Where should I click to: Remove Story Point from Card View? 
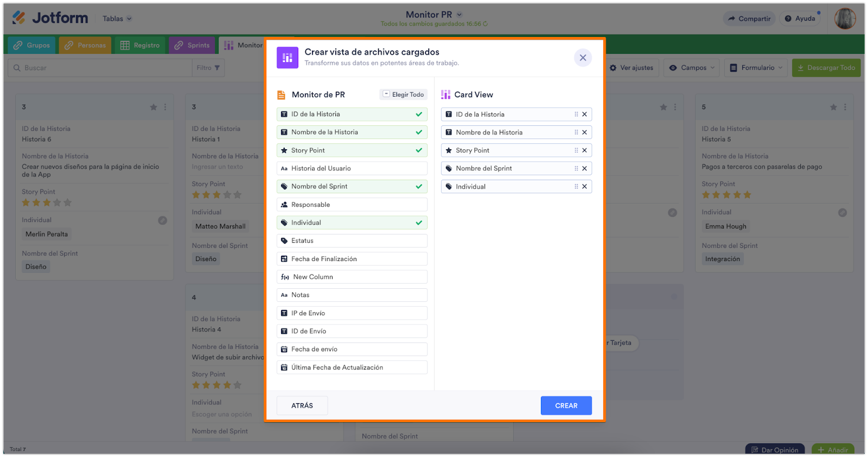click(584, 150)
